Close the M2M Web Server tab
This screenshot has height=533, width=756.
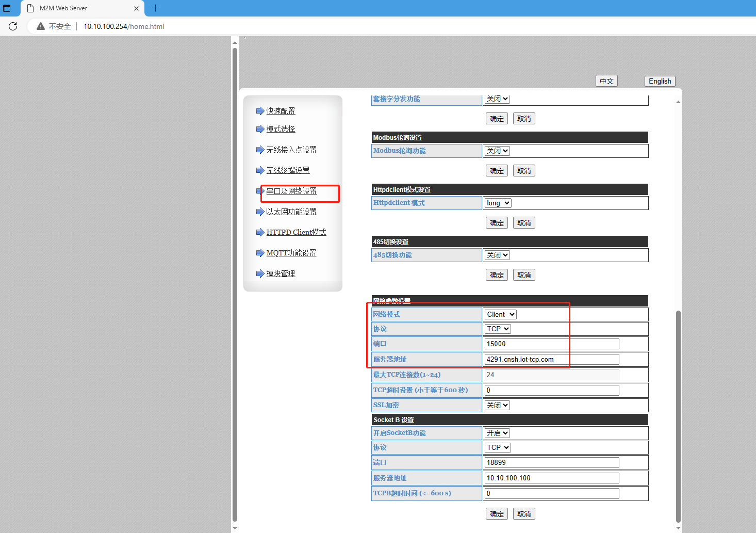(136, 8)
